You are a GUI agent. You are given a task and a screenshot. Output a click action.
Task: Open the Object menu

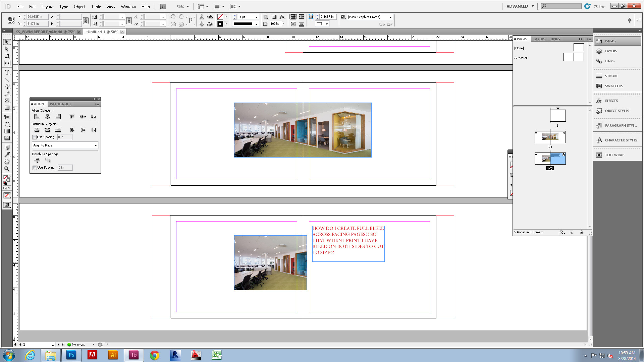click(79, 6)
